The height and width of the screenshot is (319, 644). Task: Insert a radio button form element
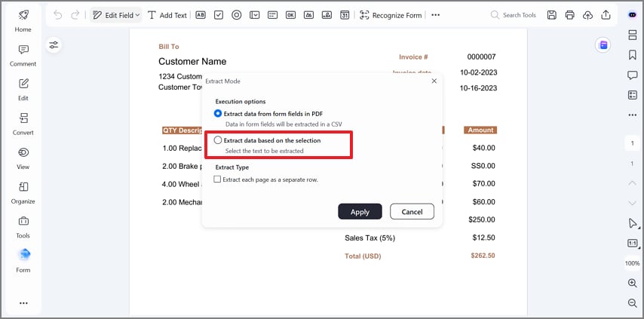237,15
